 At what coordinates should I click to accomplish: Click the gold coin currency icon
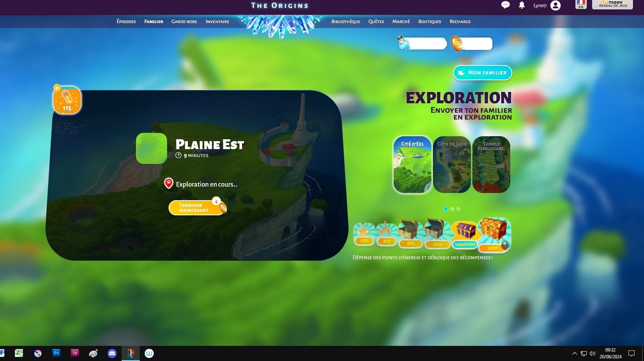click(456, 44)
